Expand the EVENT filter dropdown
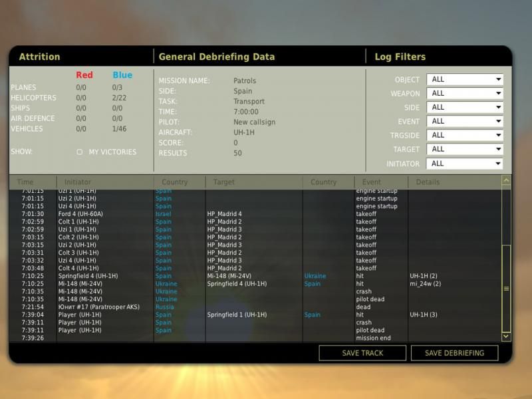The height and width of the screenshot is (399, 532). coord(464,122)
